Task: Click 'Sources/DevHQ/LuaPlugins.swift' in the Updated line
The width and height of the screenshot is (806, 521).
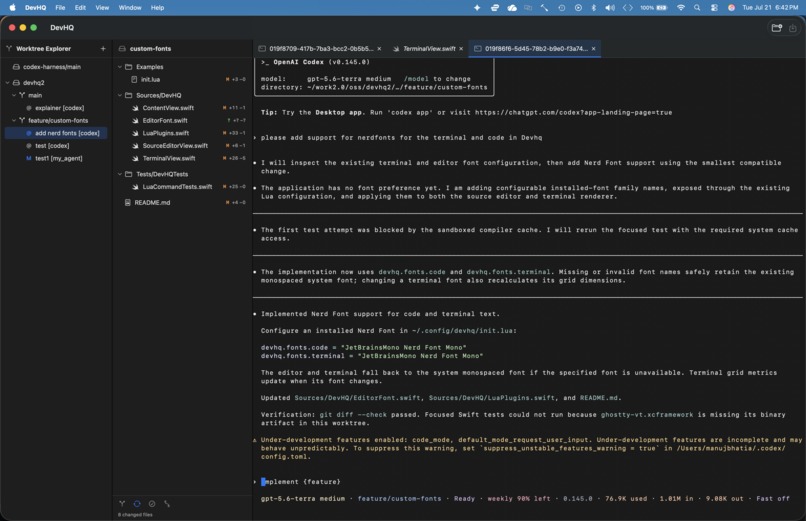Action: tap(492, 398)
